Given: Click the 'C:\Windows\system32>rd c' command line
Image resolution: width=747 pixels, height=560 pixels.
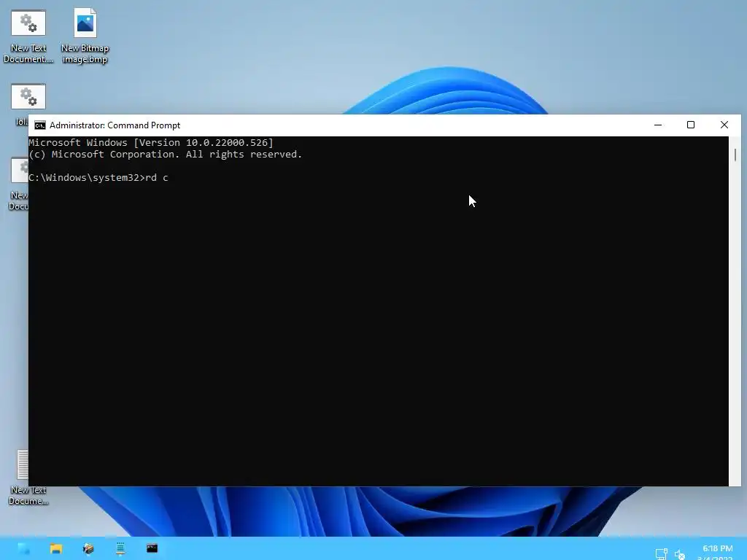Looking at the screenshot, I should coord(98,178).
